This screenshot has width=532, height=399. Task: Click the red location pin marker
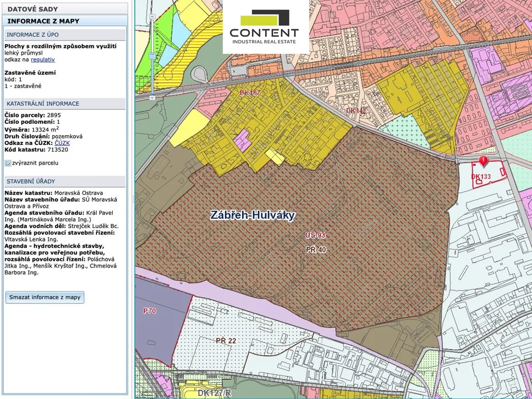tap(484, 162)
